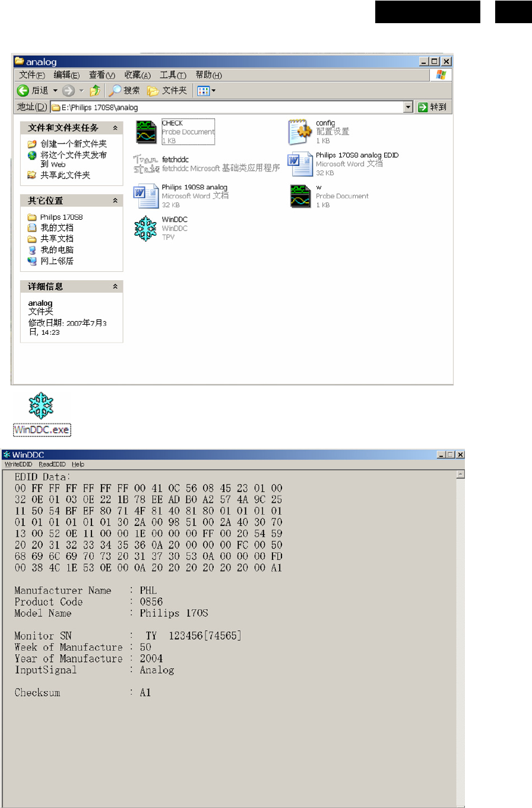
Task: Click the 'EDID Data:' heading text
Action: tap(43, 477)
